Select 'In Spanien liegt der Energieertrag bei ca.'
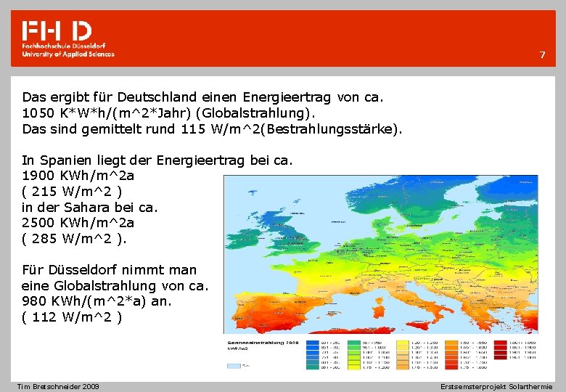This screenshot has width=566, height=392. (157, 160)
